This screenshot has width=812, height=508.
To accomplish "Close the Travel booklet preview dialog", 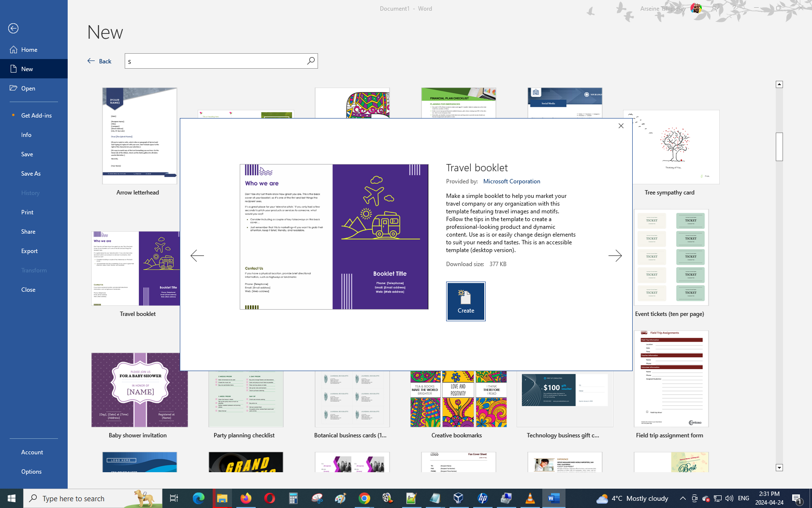I will (621, 126).
